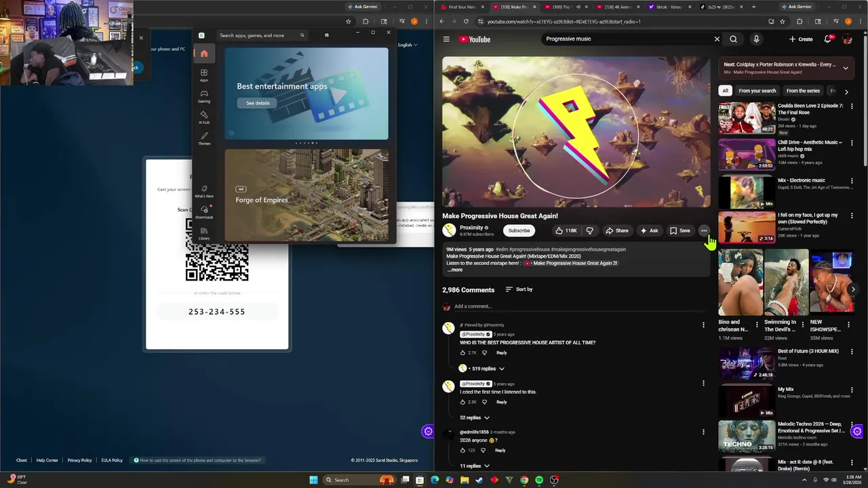Screen dimensions: 868x488
Task: Show more filter chips with arrow
Action: tap(846, 91)
